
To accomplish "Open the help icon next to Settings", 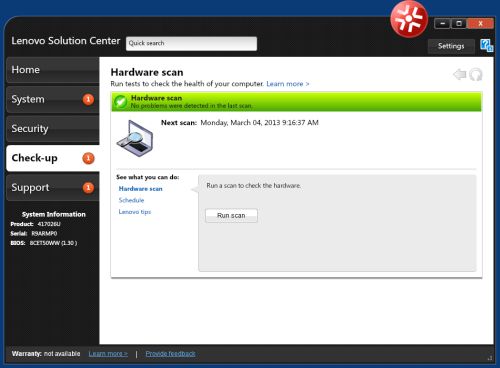I will tap(486, 46).
